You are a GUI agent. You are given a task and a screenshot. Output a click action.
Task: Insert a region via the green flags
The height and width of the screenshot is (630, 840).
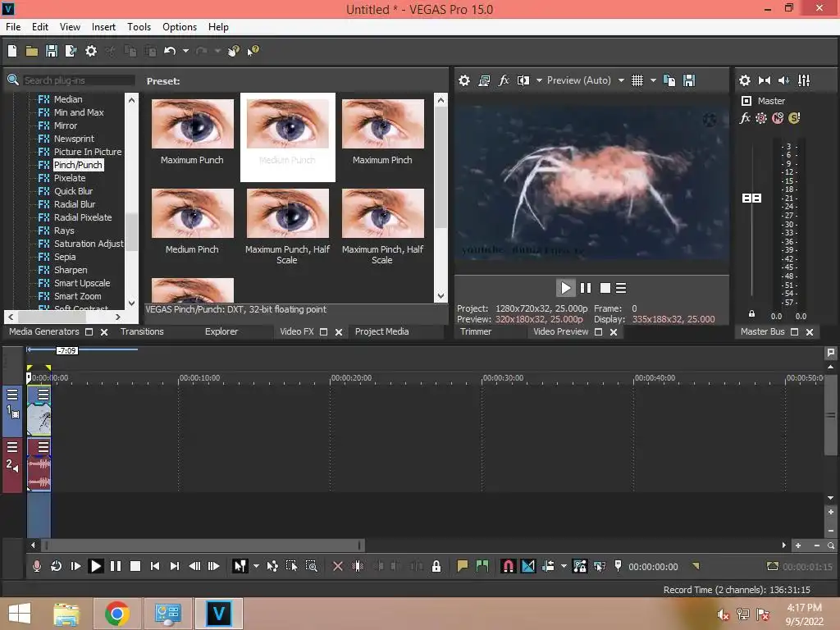click(x=482, y=566)
